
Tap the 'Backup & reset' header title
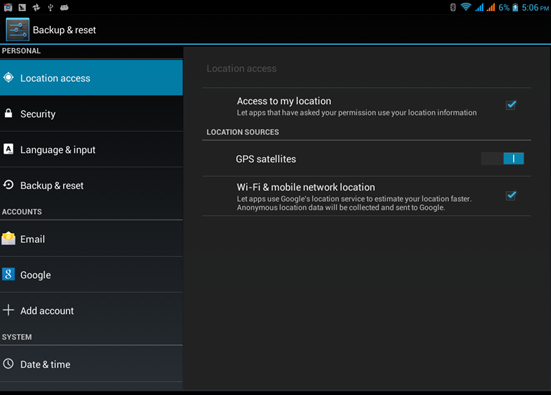(64, 30)
